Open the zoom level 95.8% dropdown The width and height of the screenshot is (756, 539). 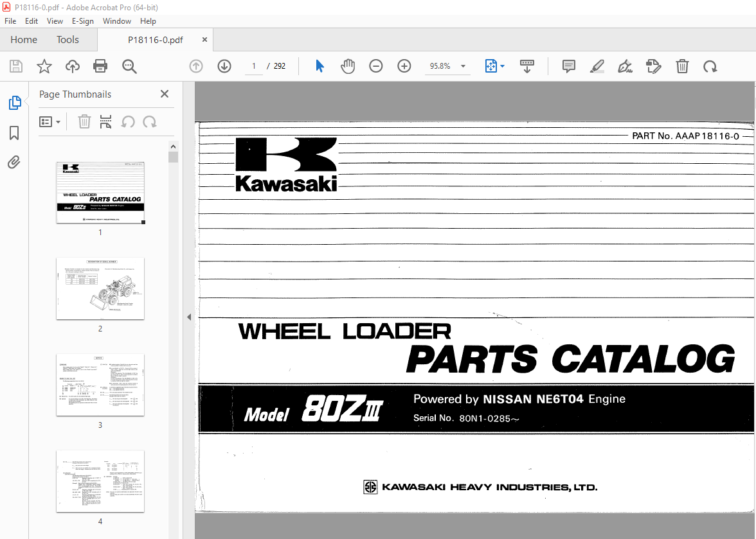463,66
